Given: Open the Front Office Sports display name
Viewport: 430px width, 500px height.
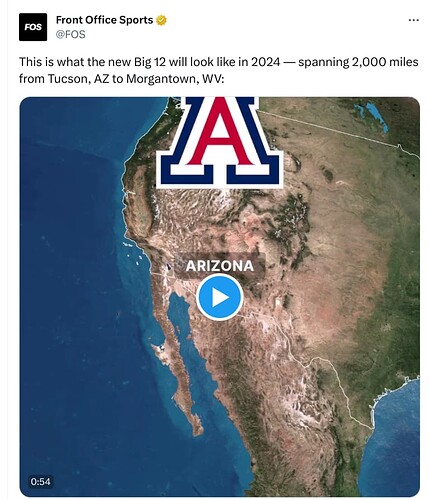Looking at the screenshot, I should (x=104, y=20).
